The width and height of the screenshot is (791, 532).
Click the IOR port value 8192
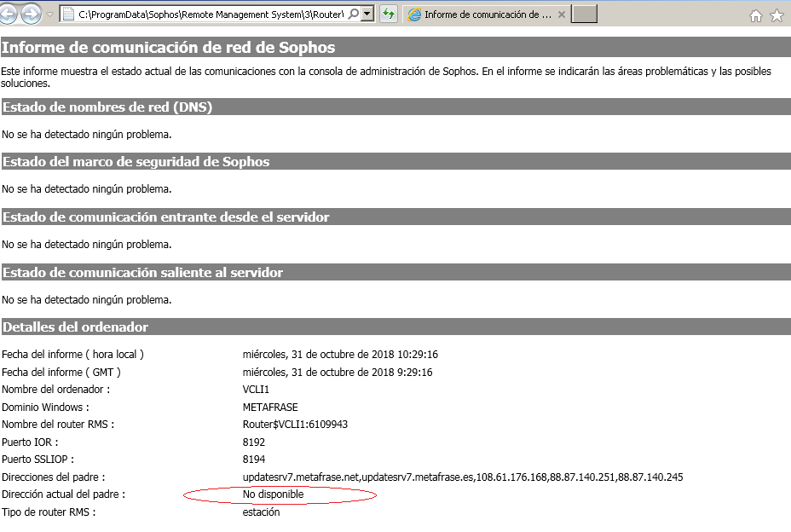pos(254,442)
